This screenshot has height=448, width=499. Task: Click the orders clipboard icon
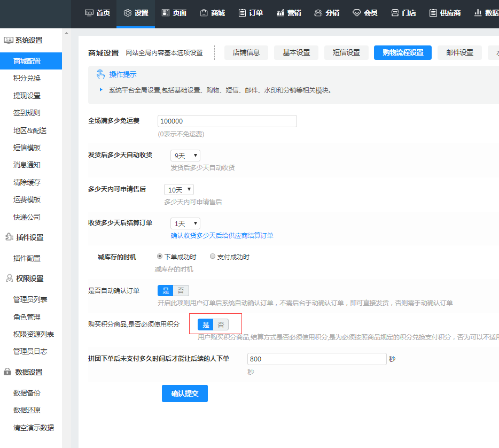pyautogui.click(x=242, y=13)
